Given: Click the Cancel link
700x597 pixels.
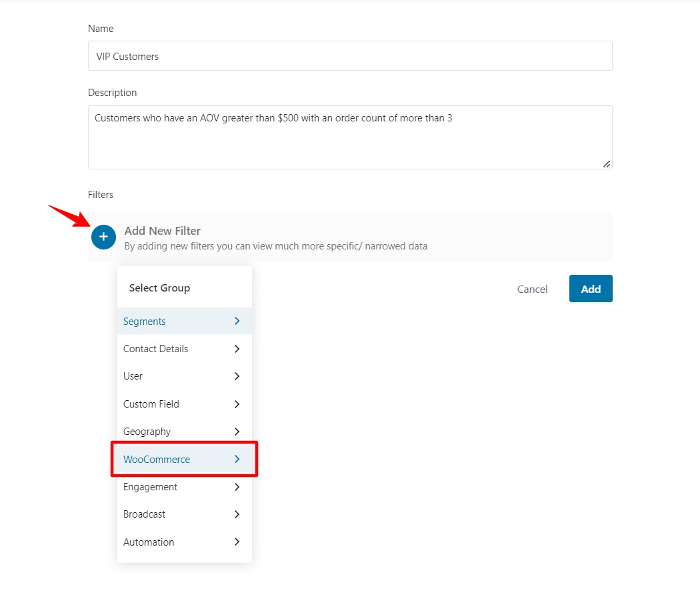Looking at the screenshot, I should pyautogui.click(x=532, y=289).
